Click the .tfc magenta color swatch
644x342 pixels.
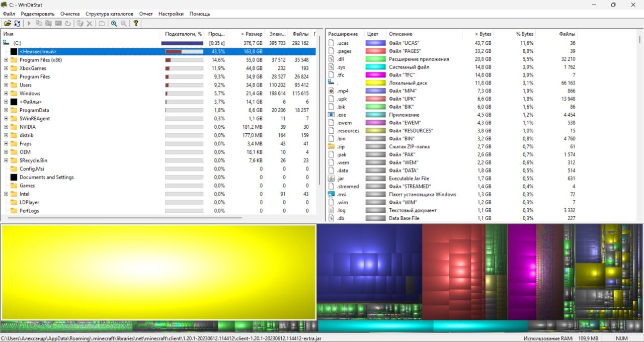[375, 75]
